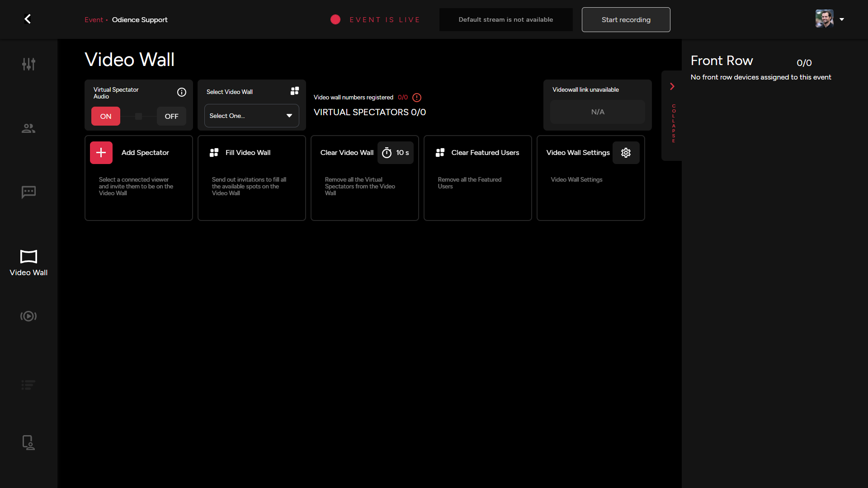
Task: Open the profile account dropdown arrow
Action: point(842,19)
